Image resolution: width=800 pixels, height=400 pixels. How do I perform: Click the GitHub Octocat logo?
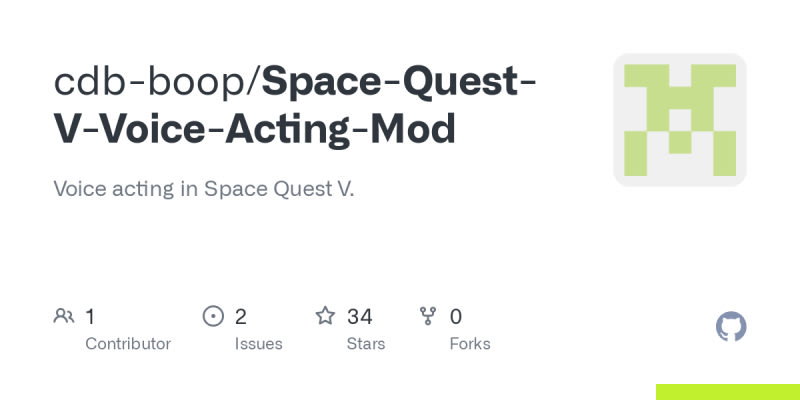point(732,327)
